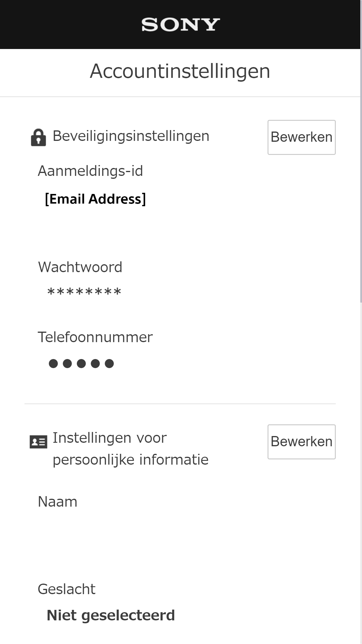Viewport: 362px width, 644px height.
Task: Click the hidden phone number dots
Action: (81, 363)
